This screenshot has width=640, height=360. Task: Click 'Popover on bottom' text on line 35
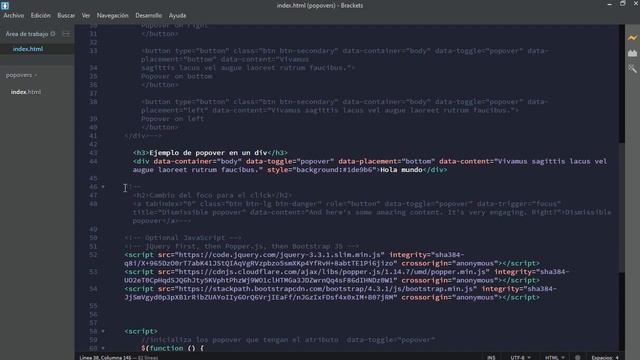(177, 76)
